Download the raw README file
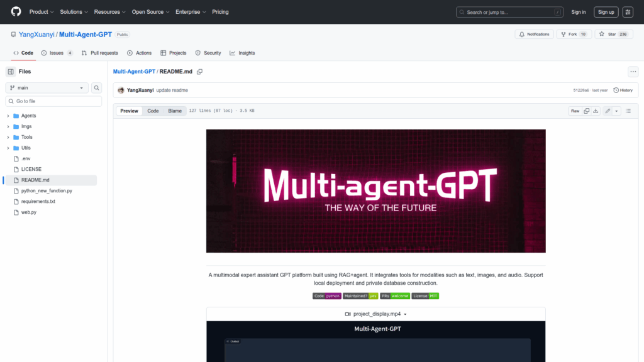Screen dimensions: 644x362 tap(596, 111)
